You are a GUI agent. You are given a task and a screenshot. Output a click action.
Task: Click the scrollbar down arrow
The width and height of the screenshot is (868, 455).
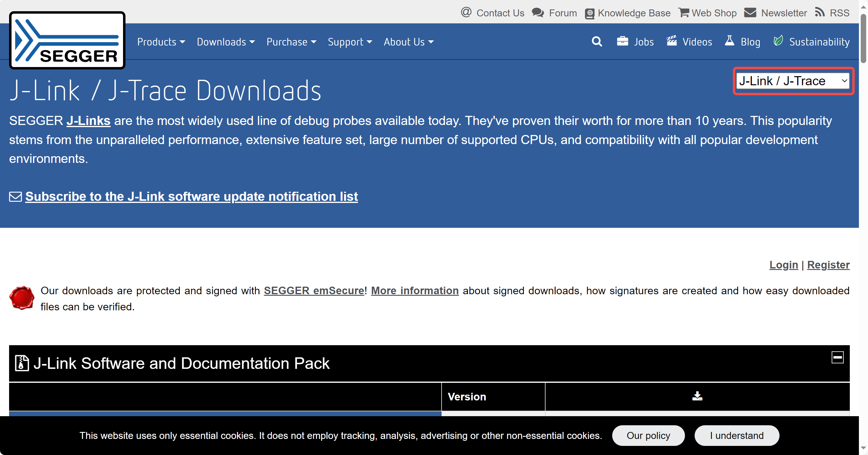pyautogui.click(x=863, y=448)
